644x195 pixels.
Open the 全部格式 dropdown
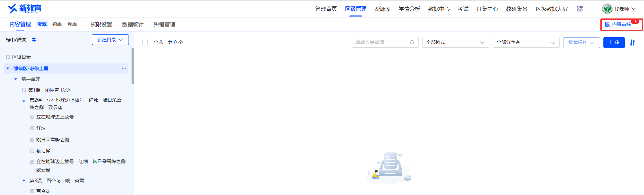tap(455, 42)
